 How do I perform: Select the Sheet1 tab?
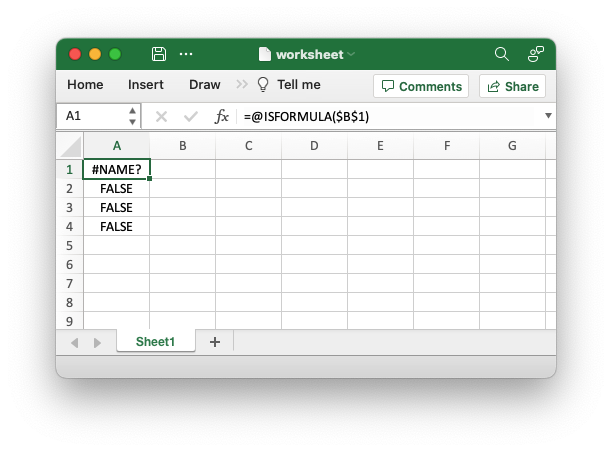tap(155, 342)
